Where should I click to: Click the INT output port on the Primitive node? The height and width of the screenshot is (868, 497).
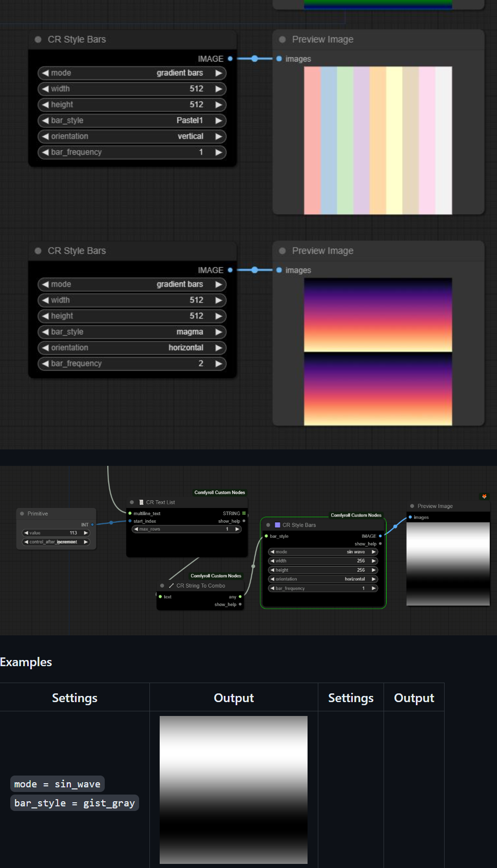pyautogui.click(x=92, y=524)
